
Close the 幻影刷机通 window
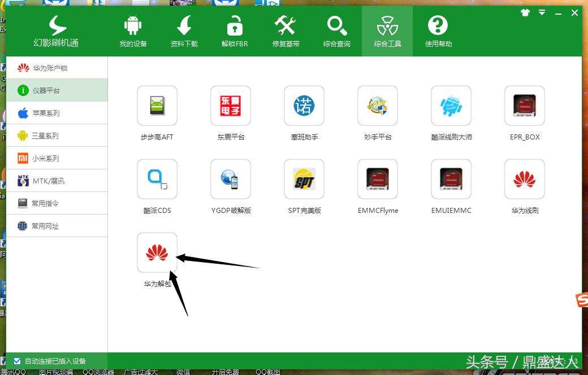click(574, 13)
